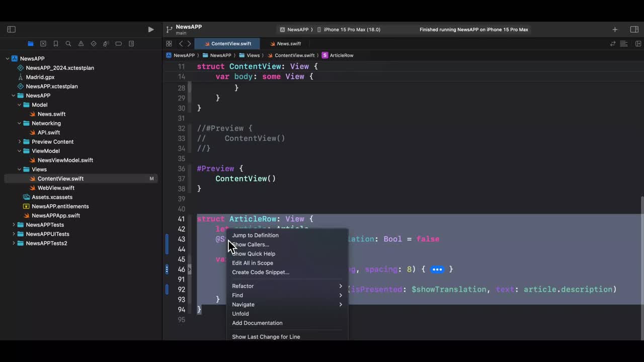Open the Source Control navigator

43,44
